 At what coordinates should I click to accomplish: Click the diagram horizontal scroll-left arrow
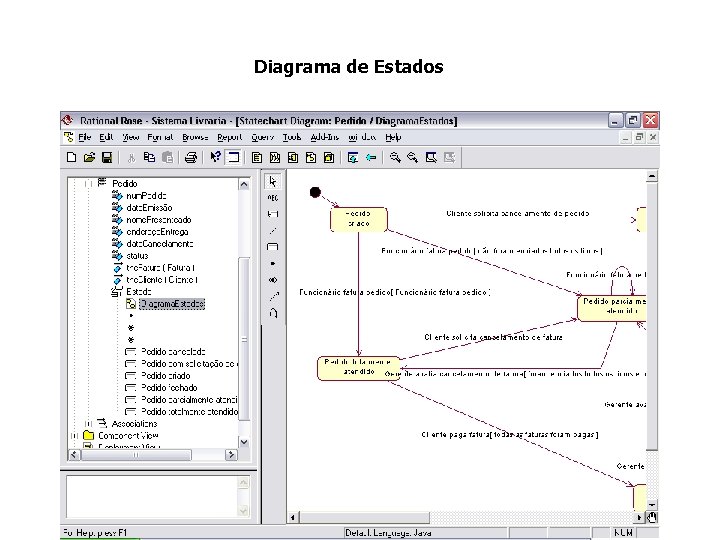click(x=292, y=518)
